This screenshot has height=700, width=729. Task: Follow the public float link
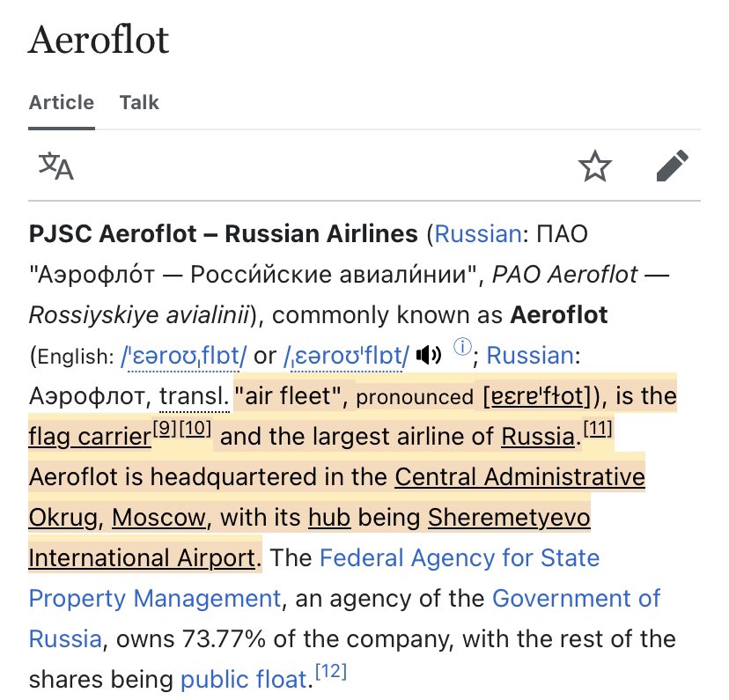(x=244, y=680)
